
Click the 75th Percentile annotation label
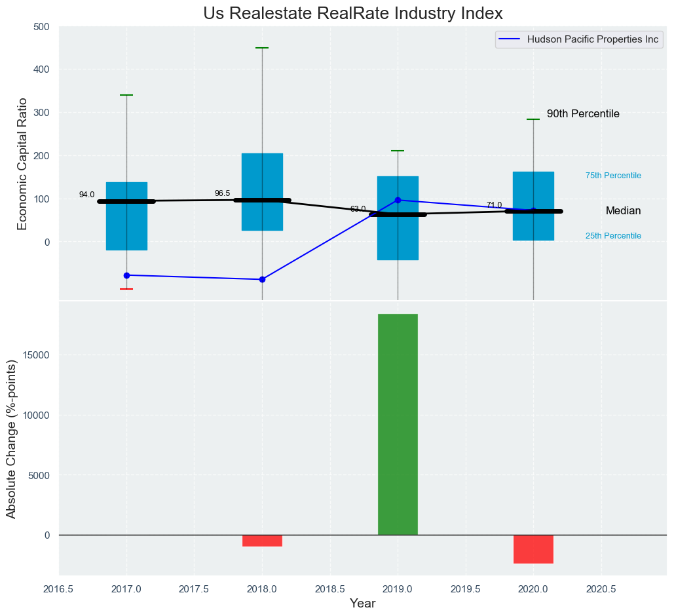pos(613,176)
